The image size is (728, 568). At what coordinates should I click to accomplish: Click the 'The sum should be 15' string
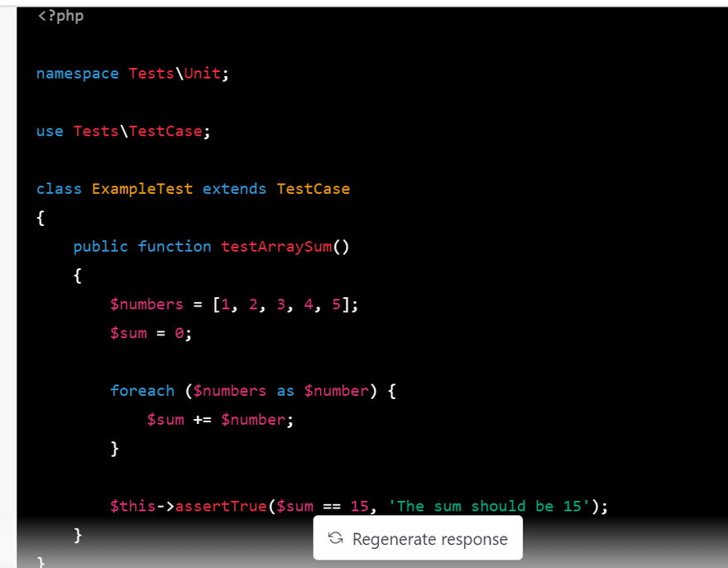coord(490,506)
